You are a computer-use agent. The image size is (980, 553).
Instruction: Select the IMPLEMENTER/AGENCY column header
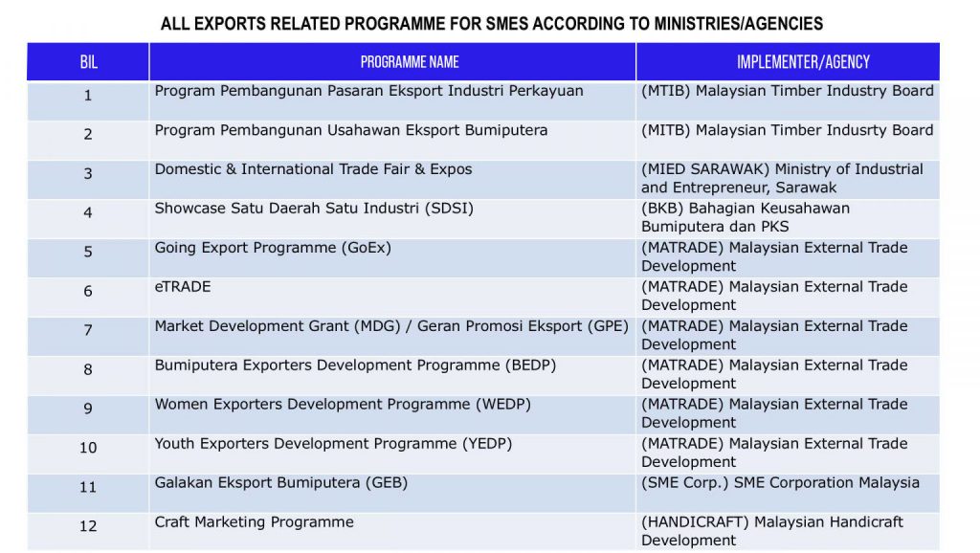789,62
